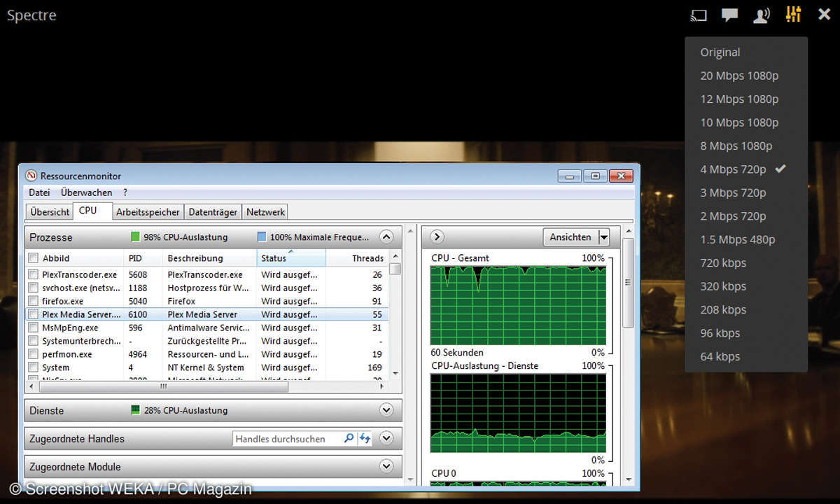Choose the Original quality option
This screenshot has width=840, height=504.
(x=720, y=52)
